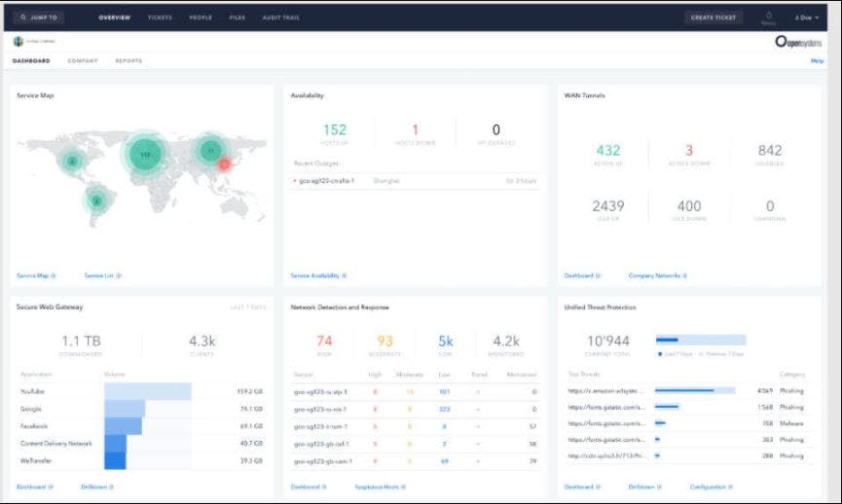This screenshot has width=842, height=504.
Task: Click the YouTube volume bar
Action: point(147,392)
